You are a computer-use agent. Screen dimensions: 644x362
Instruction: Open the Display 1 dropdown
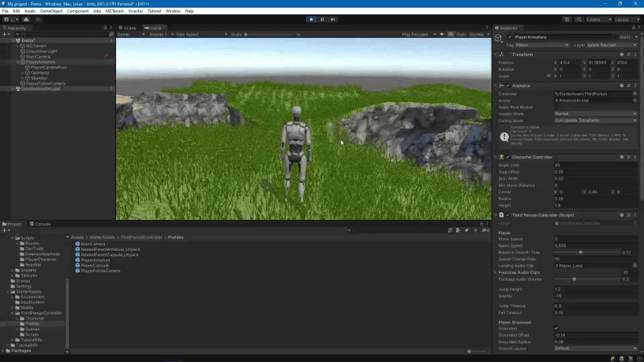(x=161, y=35)
